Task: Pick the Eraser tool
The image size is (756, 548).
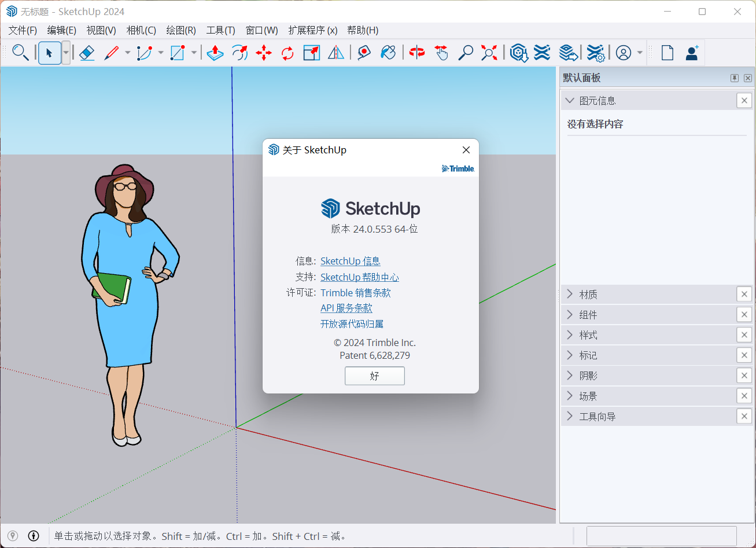Action: click(x=87, y=53)
